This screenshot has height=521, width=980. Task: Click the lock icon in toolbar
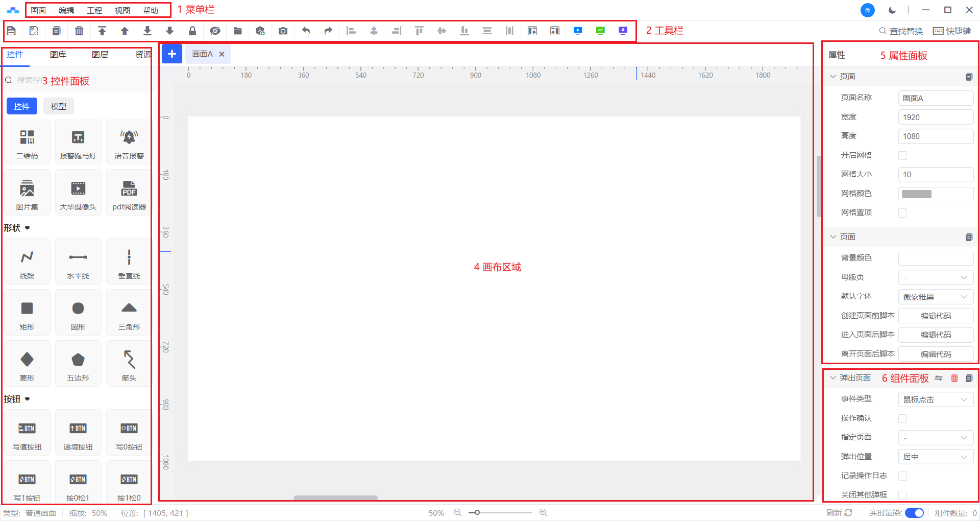[x=192, y=31]
